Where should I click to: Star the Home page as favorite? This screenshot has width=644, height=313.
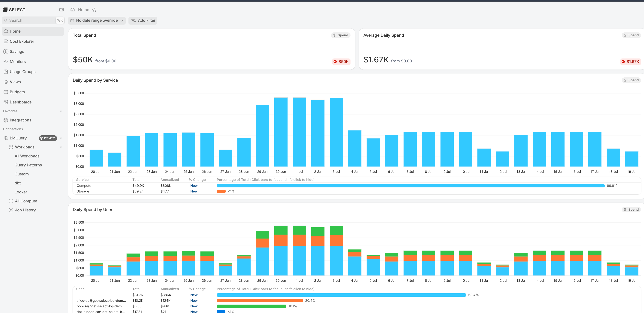(x=94, y=10)
